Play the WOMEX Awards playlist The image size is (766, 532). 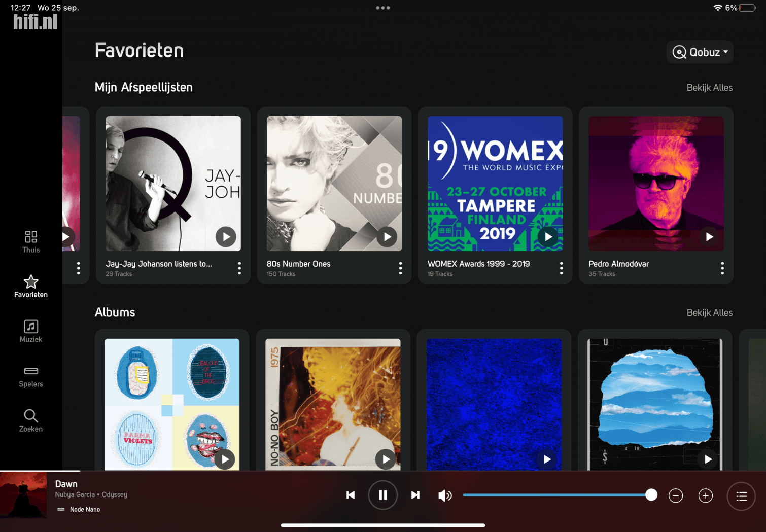tap(548, 237)
